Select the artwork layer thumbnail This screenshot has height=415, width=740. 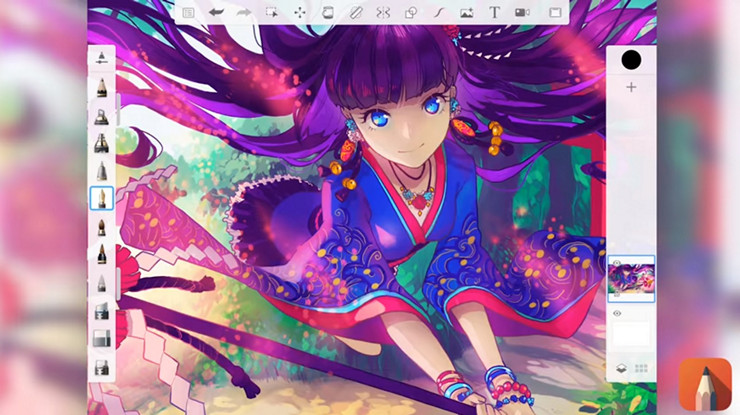click(631, 279)
